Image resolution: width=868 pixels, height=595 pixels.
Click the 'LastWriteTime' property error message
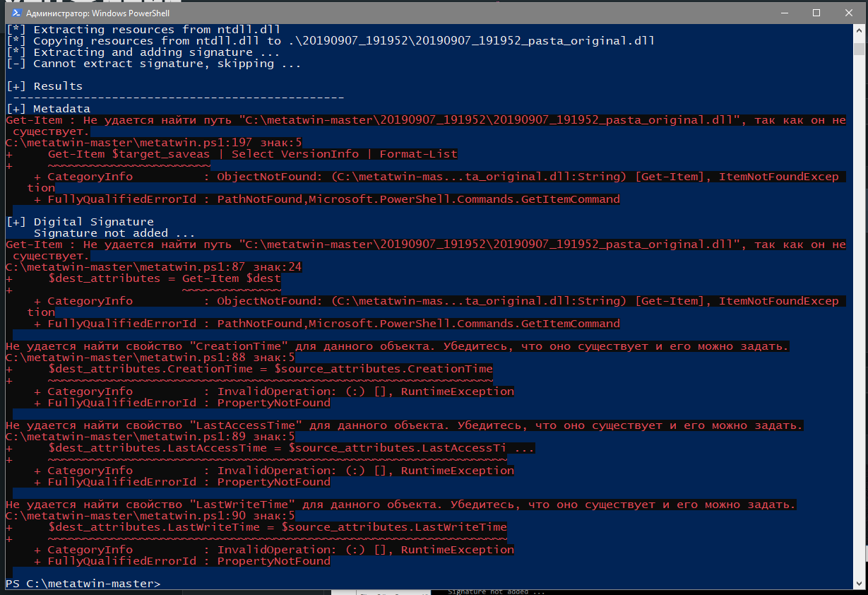click(400, 505)
